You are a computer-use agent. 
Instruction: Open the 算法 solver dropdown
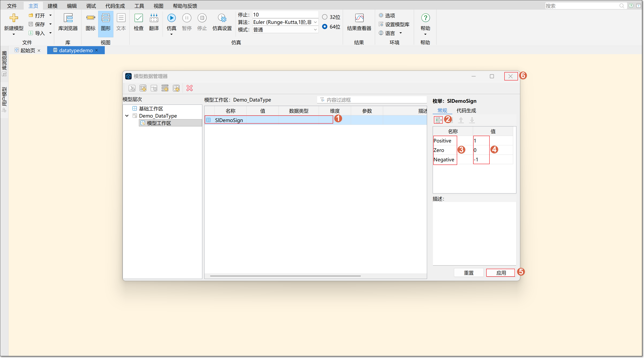click(285, 22)
